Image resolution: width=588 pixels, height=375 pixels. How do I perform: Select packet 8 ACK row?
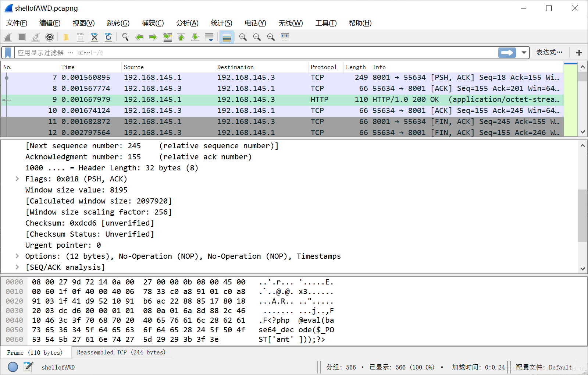[x=282, y=89]
